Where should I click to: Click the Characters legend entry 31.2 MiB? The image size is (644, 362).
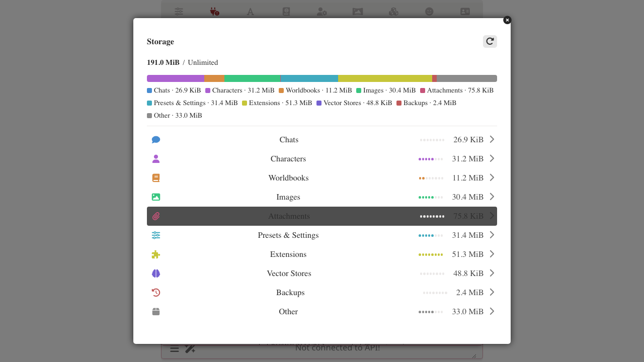[240, 90]
